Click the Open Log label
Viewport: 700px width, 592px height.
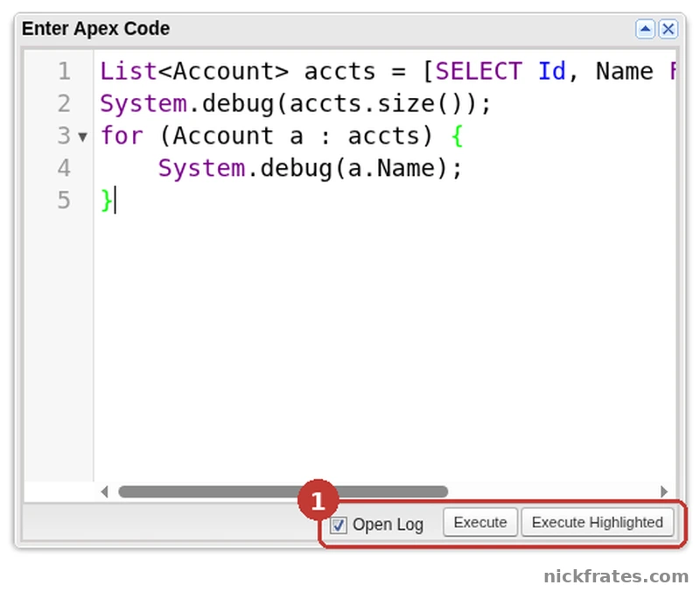click(x=388, y=525)
